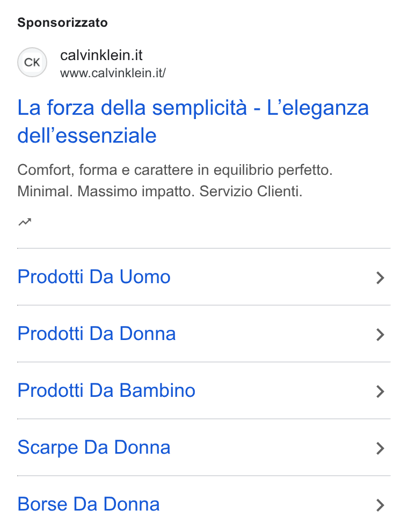Screen dimensions: 408x532
Task: Click the Minimal. Massimo impatto text
Action: coord(106,191)
